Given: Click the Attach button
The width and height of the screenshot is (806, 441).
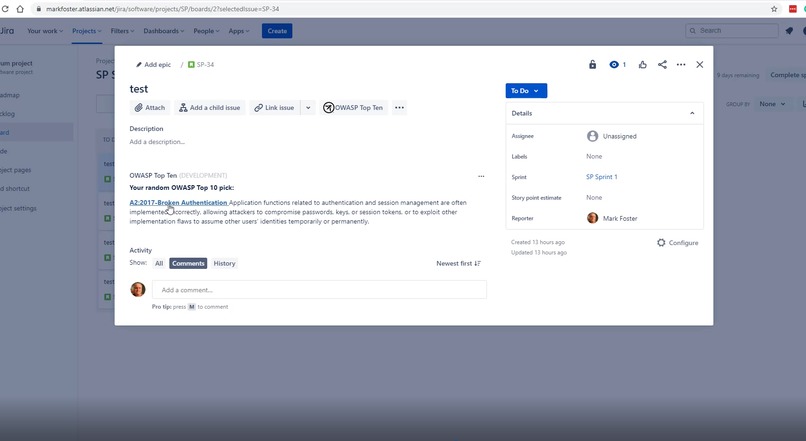Looking at the screenshot, I should click(x=150, y=107).
